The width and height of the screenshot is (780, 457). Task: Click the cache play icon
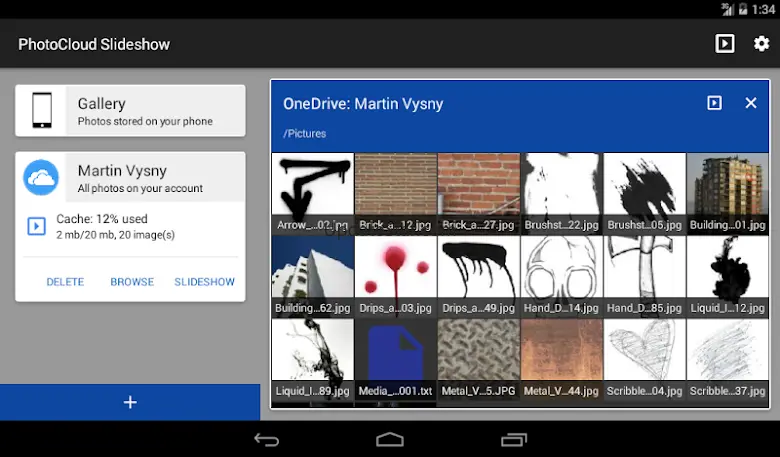click(36, 226)
